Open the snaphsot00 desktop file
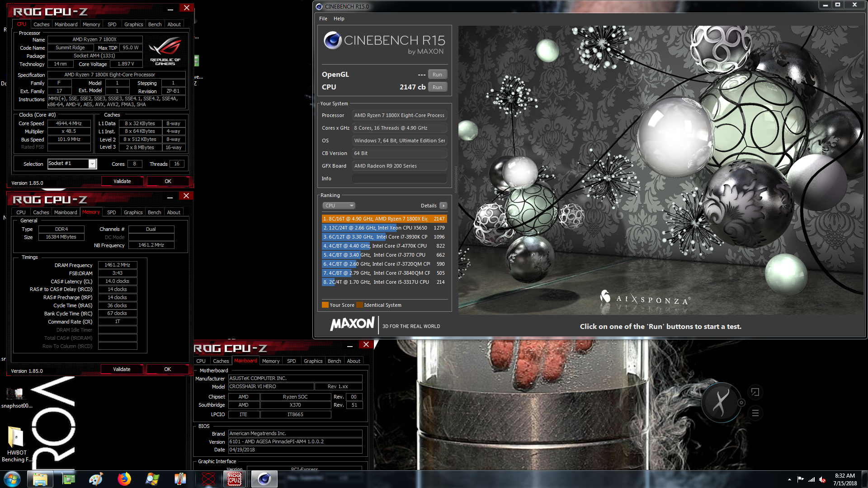868x488 pixels. click(x=16, y=398)
